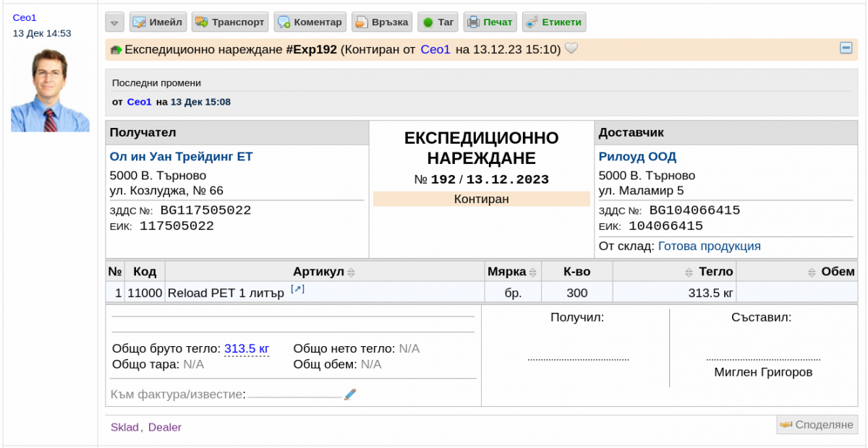Open Ceo1 link under Последни промени
The width and height of the screenshot is (868, 448).
click(140, 102)
